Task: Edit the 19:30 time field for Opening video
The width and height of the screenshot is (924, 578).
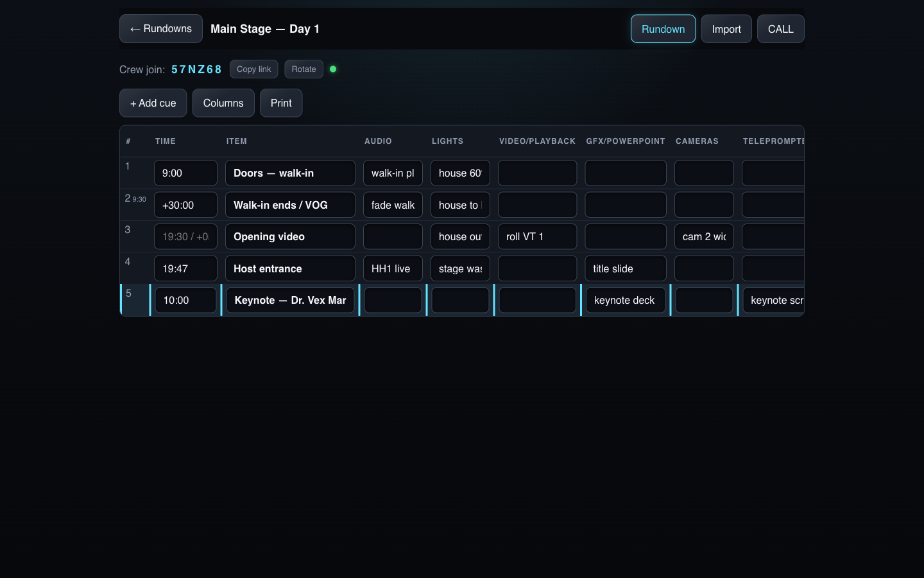Action: [185, 236]
